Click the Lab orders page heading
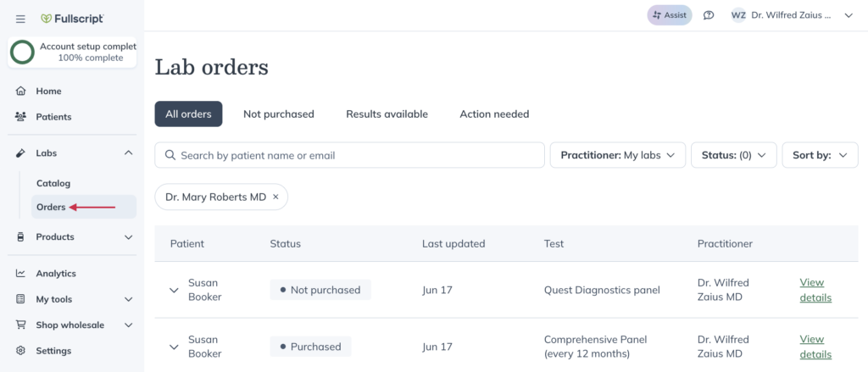The height and width of the screenshot is (372, 868). [211, 68]
